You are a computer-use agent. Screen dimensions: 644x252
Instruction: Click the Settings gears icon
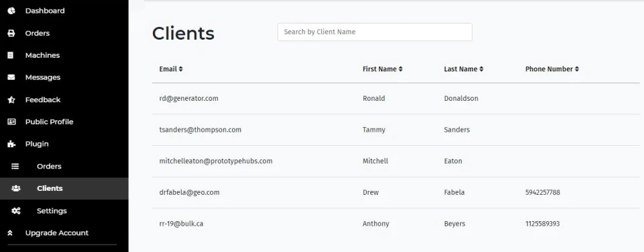(16, 211)
